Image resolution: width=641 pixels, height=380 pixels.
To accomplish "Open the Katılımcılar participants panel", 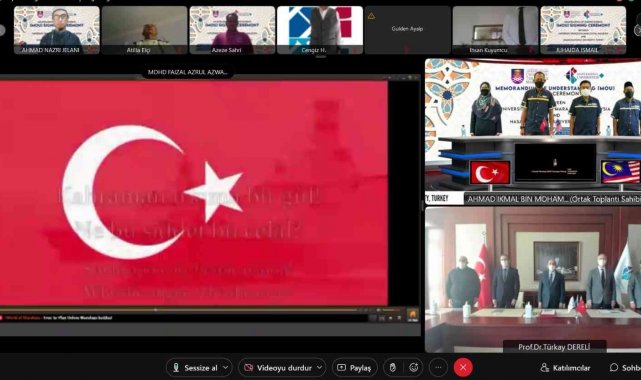I will point(566,368).
